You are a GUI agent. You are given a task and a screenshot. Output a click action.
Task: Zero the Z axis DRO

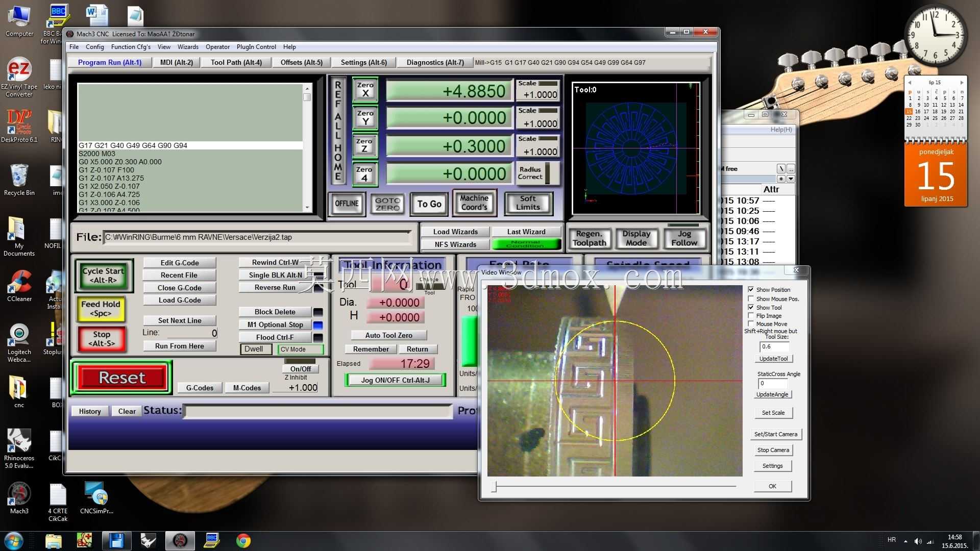tap(365, 146)
